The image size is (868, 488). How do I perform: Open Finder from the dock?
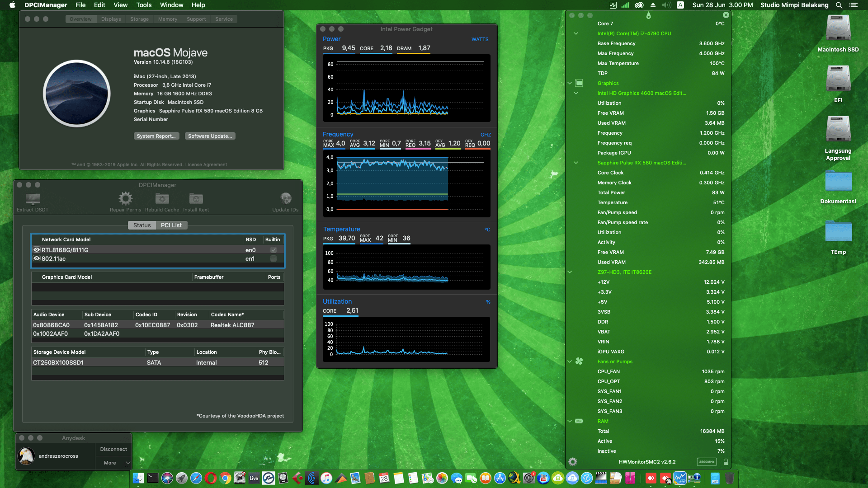[138, 478]
